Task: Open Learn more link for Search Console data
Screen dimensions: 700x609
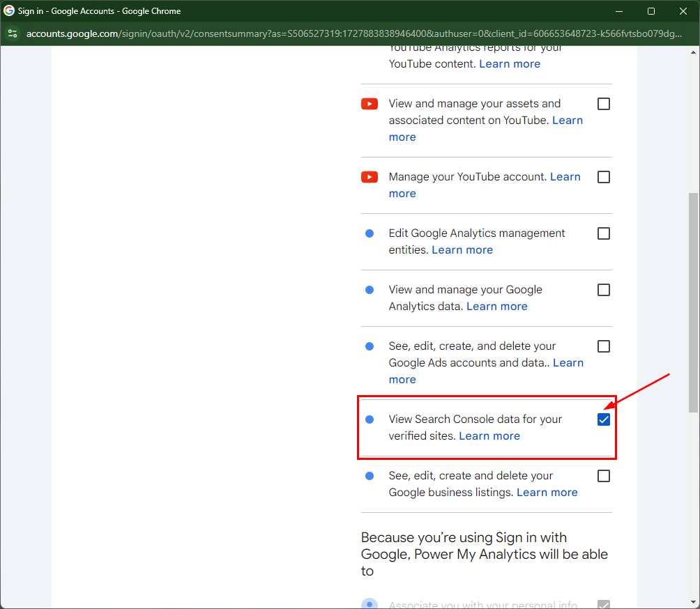Action: (x=489, y=436)
